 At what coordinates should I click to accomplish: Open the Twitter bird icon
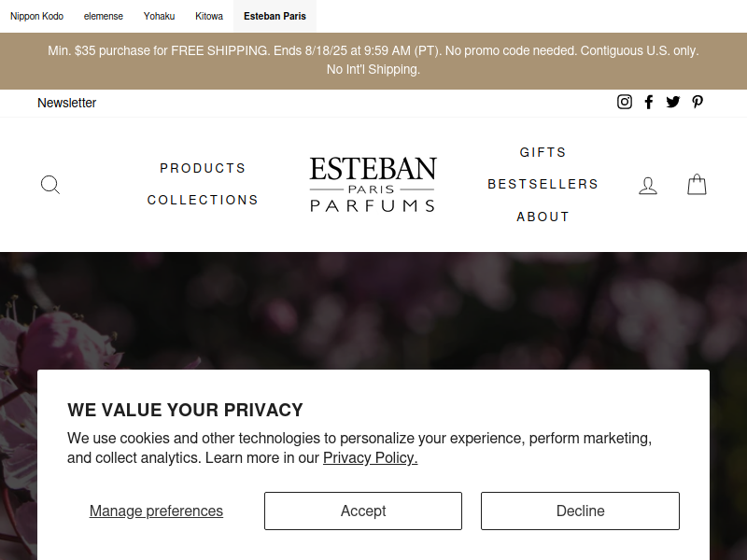[673, 102]
